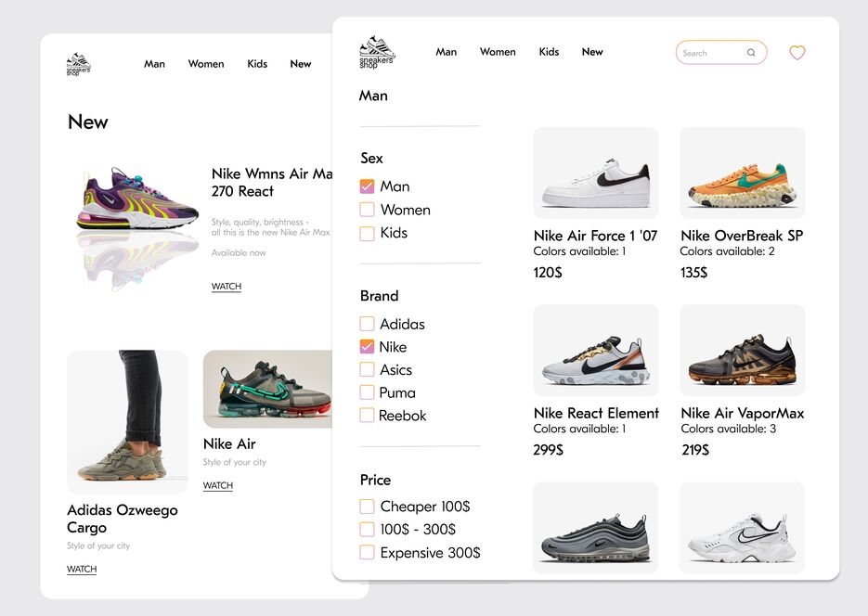Click WATCH link under Nike Air

coord(217,485)
